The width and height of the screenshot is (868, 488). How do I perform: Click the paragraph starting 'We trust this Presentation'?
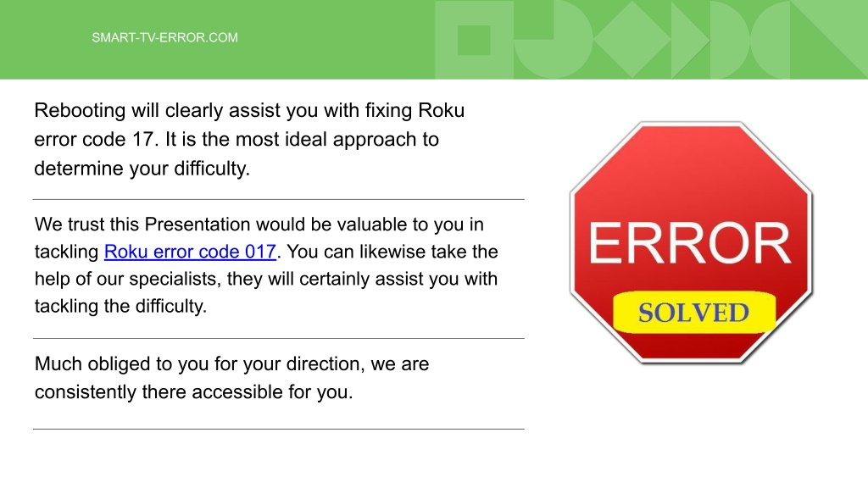tap(266, 265)
